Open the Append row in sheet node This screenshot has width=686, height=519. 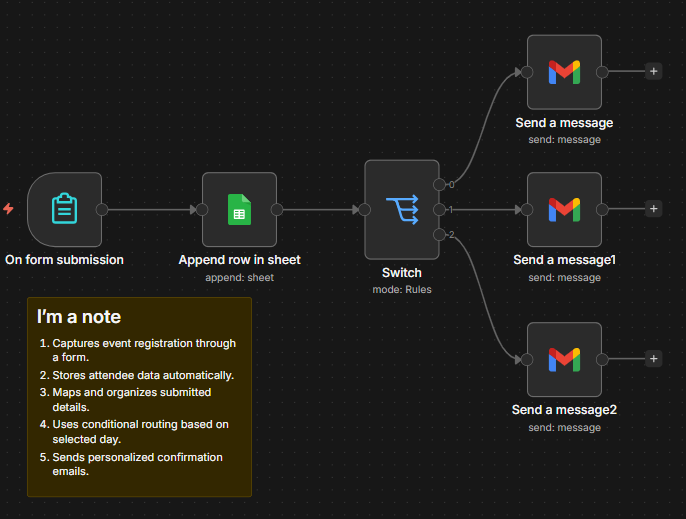(x=239, y=209)
